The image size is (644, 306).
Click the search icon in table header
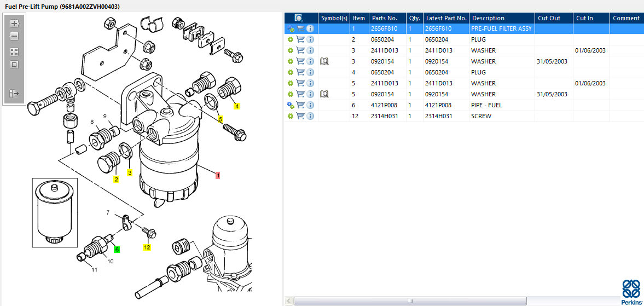click(298, 18)
